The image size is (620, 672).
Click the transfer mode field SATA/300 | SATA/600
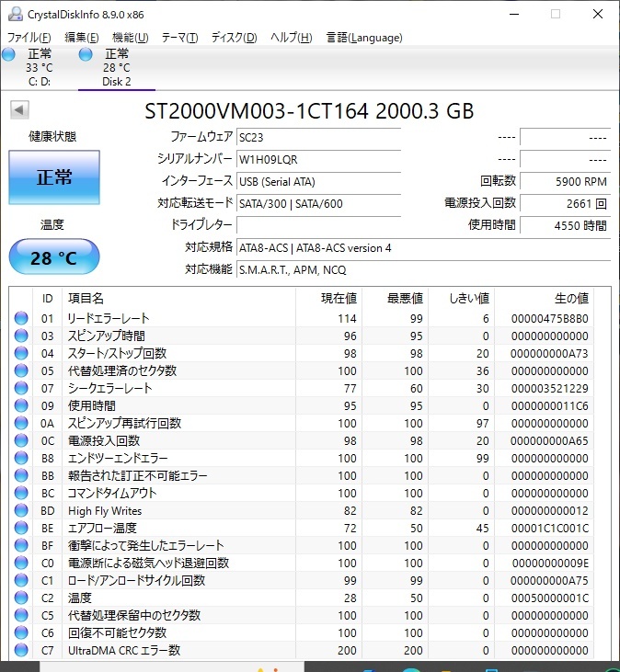pyautogui.click(x=318, y=203)
